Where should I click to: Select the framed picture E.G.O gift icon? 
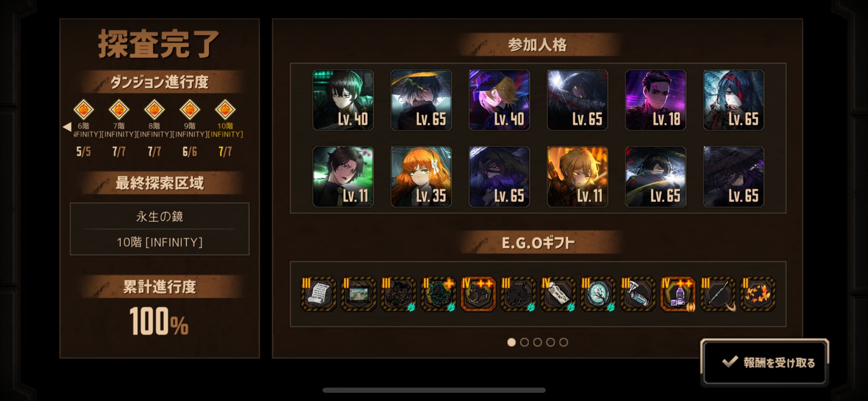(358, 294)
